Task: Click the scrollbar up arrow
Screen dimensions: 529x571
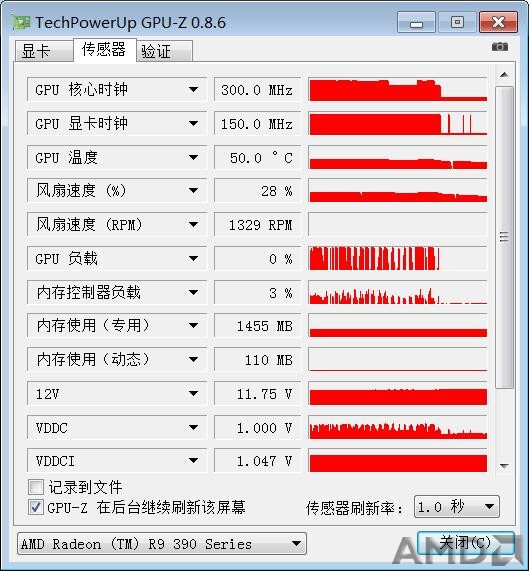Action: (504, 75)
